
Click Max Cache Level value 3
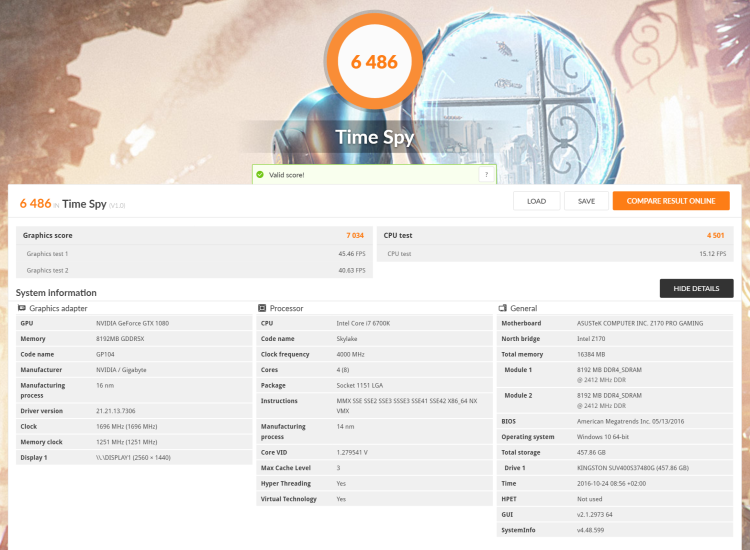coord(338,468)
